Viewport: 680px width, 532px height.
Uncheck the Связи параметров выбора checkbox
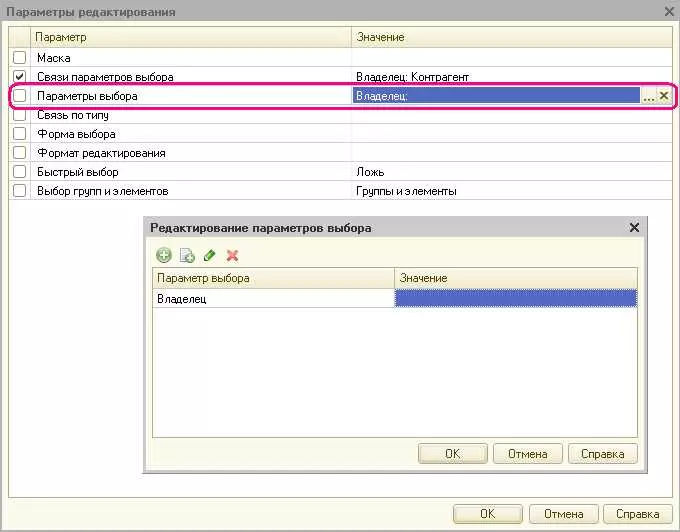tap(20, 77)
